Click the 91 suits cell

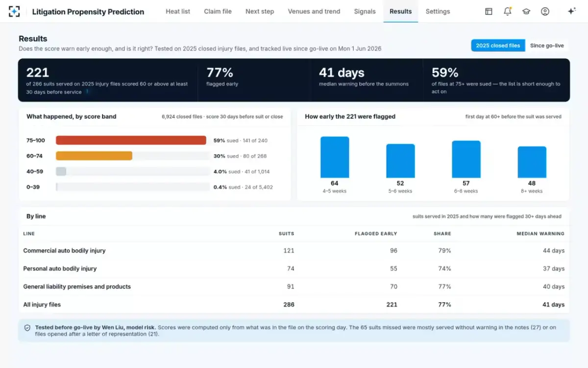tap(291, 287)
